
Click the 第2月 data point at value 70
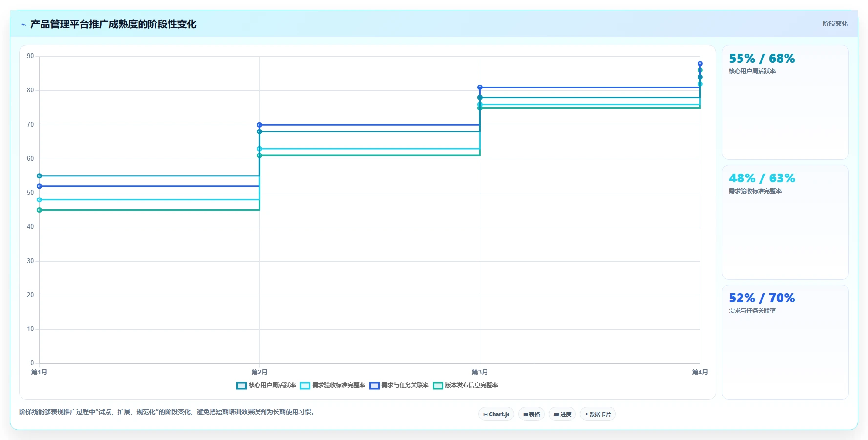pos(259,125)
